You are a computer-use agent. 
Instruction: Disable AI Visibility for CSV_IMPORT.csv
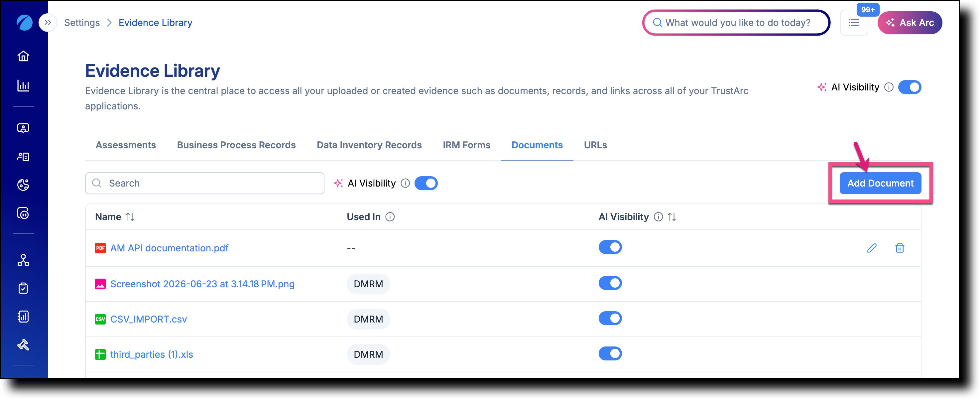pyautogui.click(x=610, y=318)
